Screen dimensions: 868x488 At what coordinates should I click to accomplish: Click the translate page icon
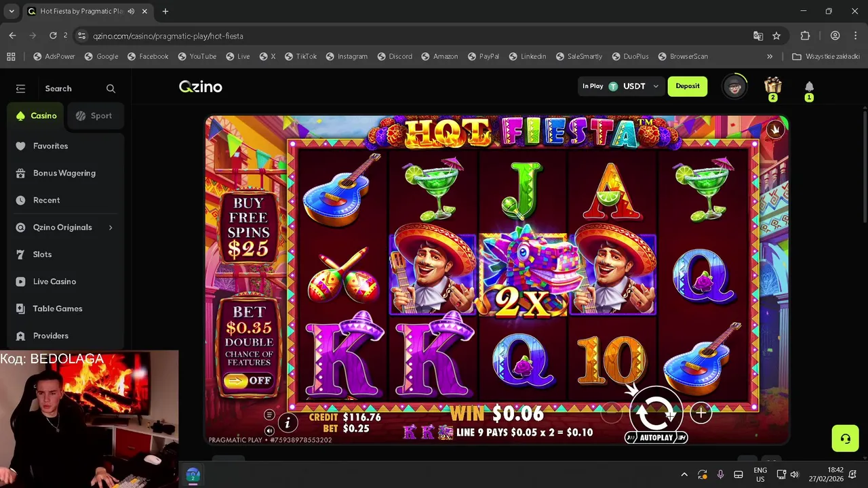point(758,36)
